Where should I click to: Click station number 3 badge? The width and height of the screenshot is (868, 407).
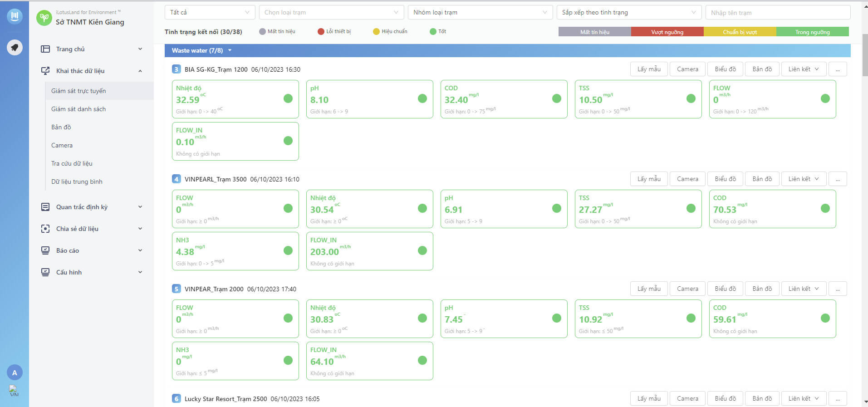coord(177,69)
